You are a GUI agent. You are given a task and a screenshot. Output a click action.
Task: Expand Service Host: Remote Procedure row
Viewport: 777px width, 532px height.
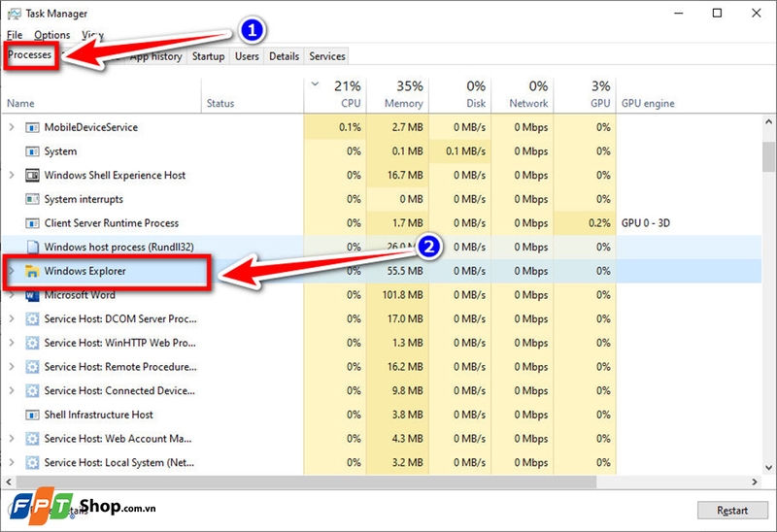(12, 367)
